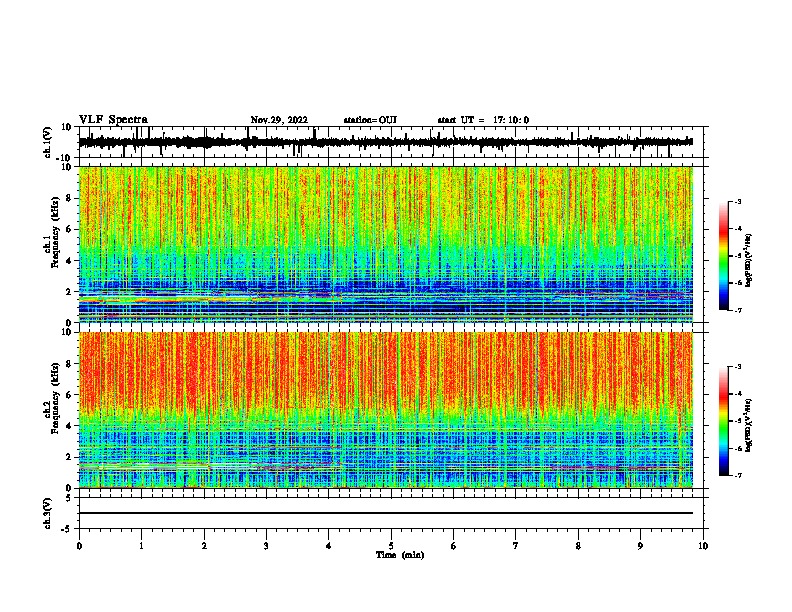Click the "VLF Spectra" title text
The height and width of the screenshot is (612, 792).
click(x=113, y=120)
